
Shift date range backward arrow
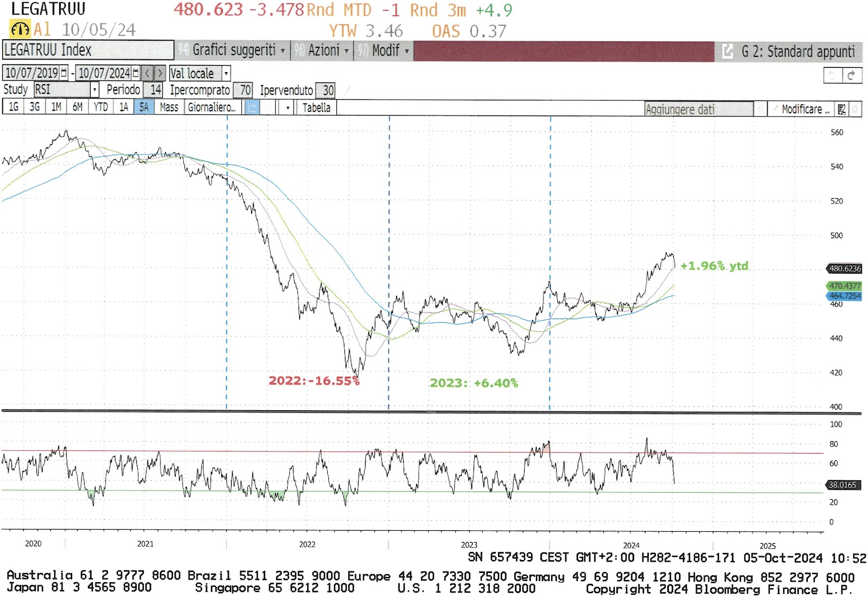pyautogui.click(x=148, y=73)
